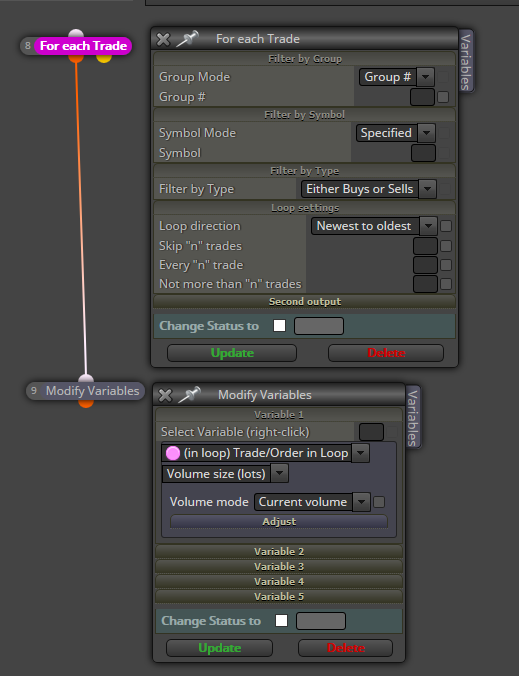Screen dimensions: 519x676
Task: Collapse the Variable 1 section
Action: click(x=279, y=415)
